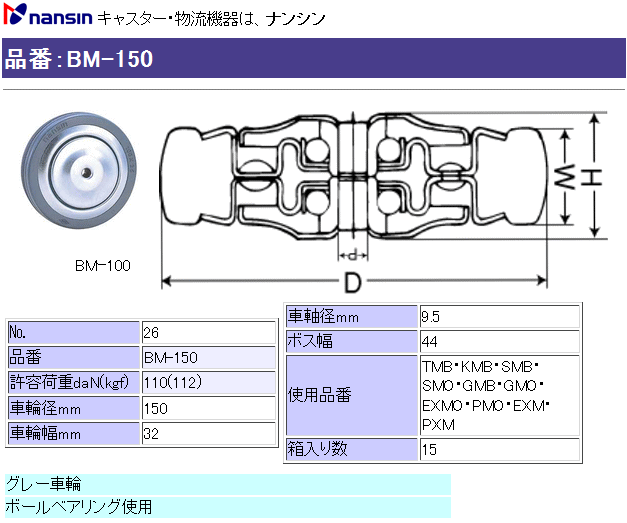Screen dimensions: 627x523
Task: Click the TMB・KMB・SMB compatible models cell
Action: [499, 395]
